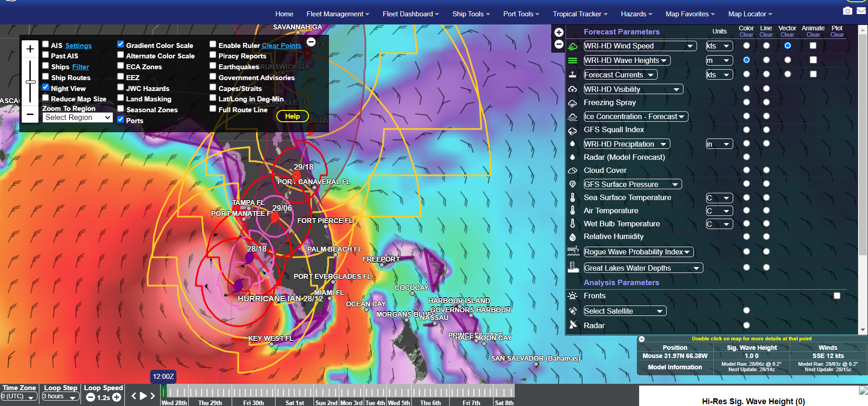The height and width of the screenshot is (406, 868).
Task: Click the relative humidity icon
Action: click(x=573, y=237)
